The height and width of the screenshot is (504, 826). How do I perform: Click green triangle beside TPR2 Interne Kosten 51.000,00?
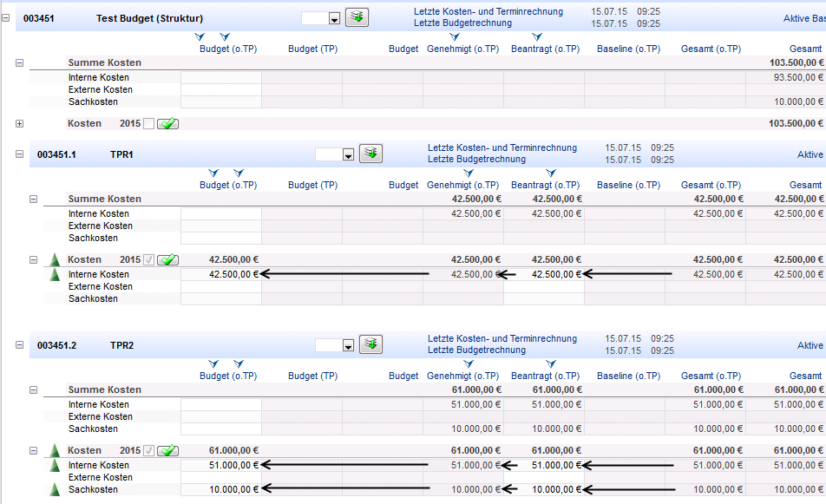pos(55,464)
